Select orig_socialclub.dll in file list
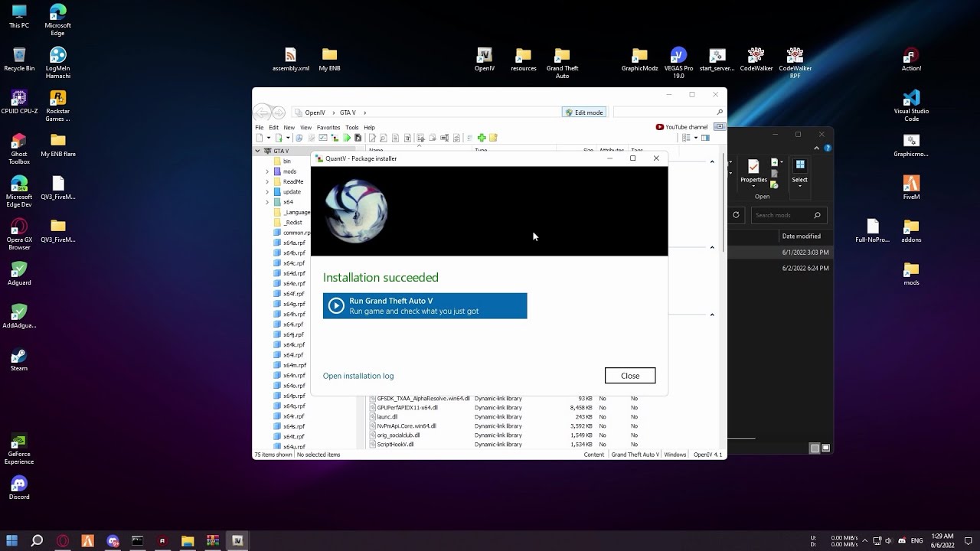The width and height of the screenshot is (980, 551). 398,435
